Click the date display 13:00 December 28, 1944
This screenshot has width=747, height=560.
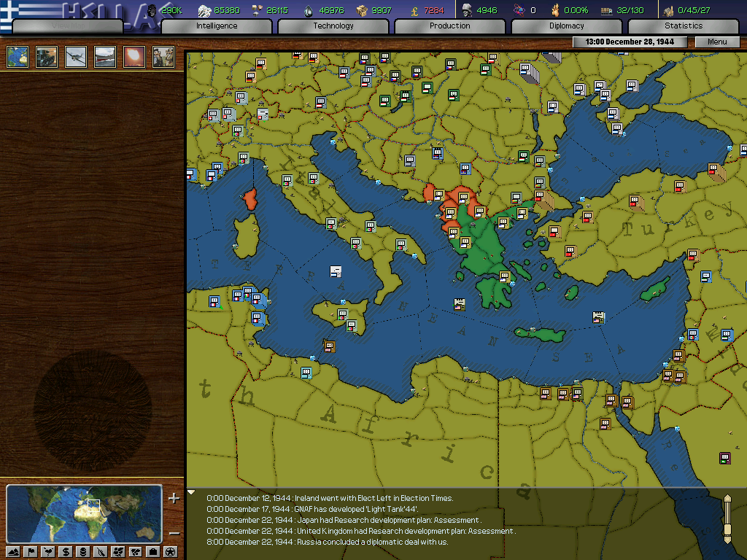[x=630, y=42]
